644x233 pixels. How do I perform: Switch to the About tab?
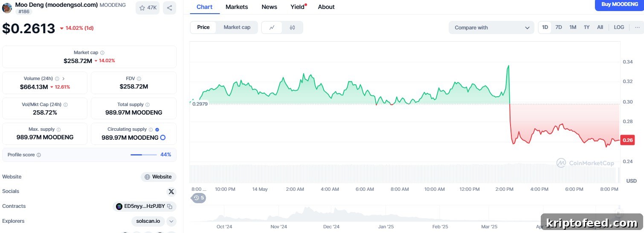pyautogui.click(x=326, y=7)
